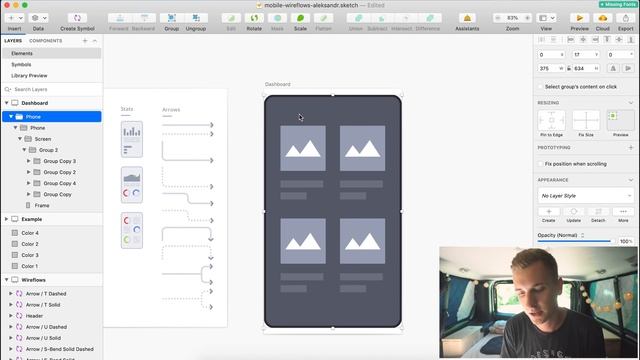Send layer Backward in toolbar
Screen dimensions: 640x360
(x=144, y=18)
